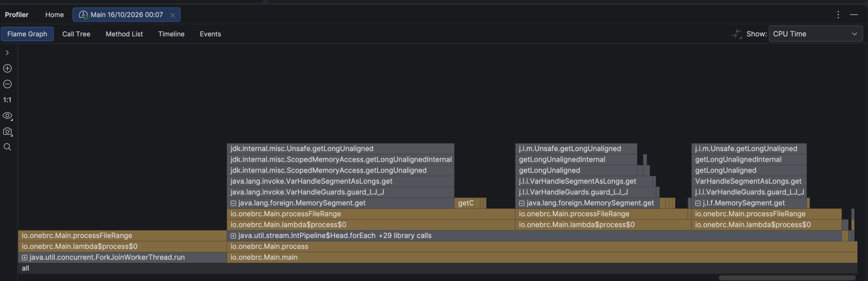Open the Profiler options kebab menu
The width and height of the screenshot is (868, 281).
coord(838,15)
